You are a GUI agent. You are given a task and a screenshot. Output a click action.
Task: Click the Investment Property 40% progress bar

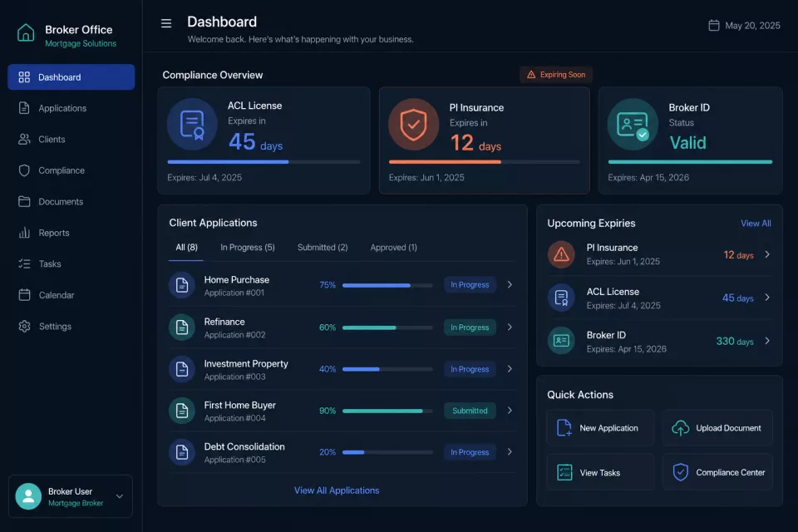click(x=387, y=369)
